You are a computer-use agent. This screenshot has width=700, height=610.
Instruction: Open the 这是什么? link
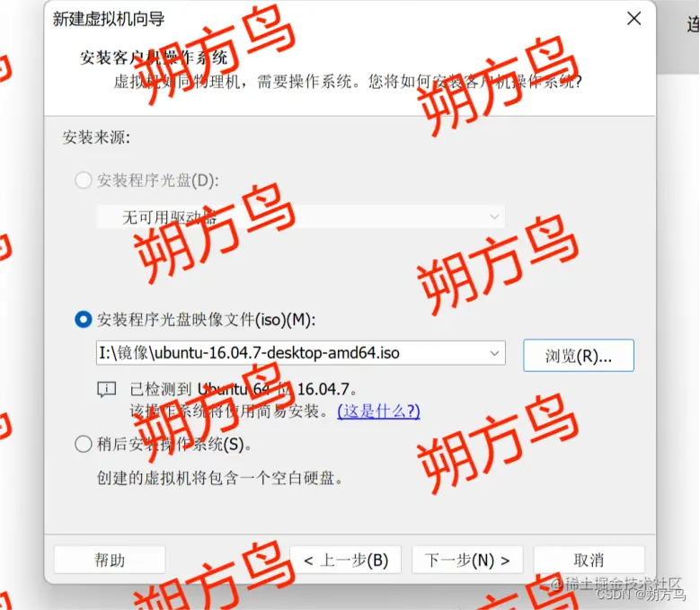(x=378, y=411)
